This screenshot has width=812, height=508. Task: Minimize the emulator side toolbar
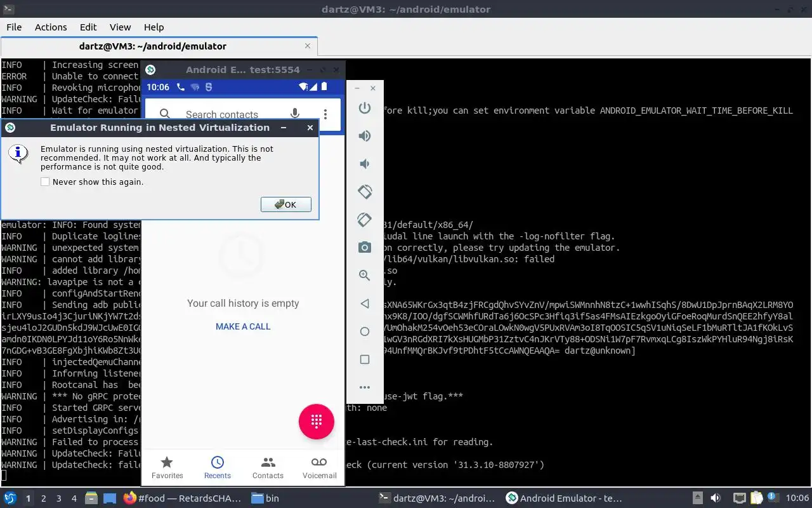(x=357, y=88)
